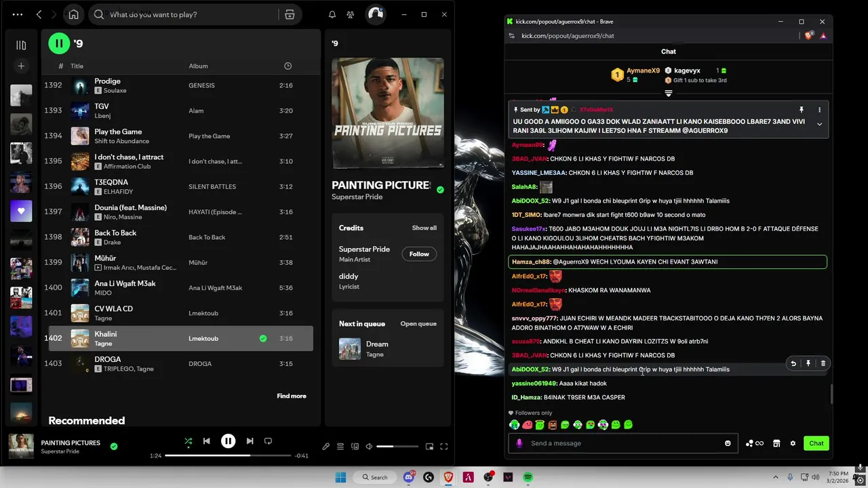Open the Browse icon in Spotify search bar

(290, 14)
